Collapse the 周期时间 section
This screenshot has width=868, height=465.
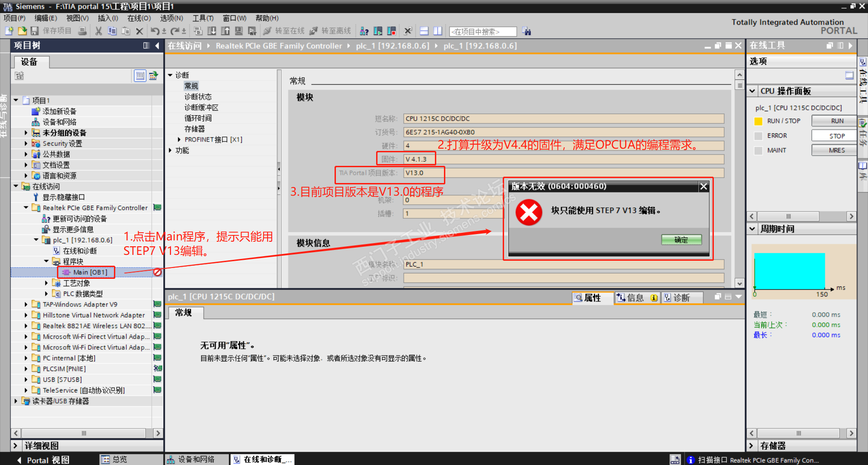click(x=752, y=229)
